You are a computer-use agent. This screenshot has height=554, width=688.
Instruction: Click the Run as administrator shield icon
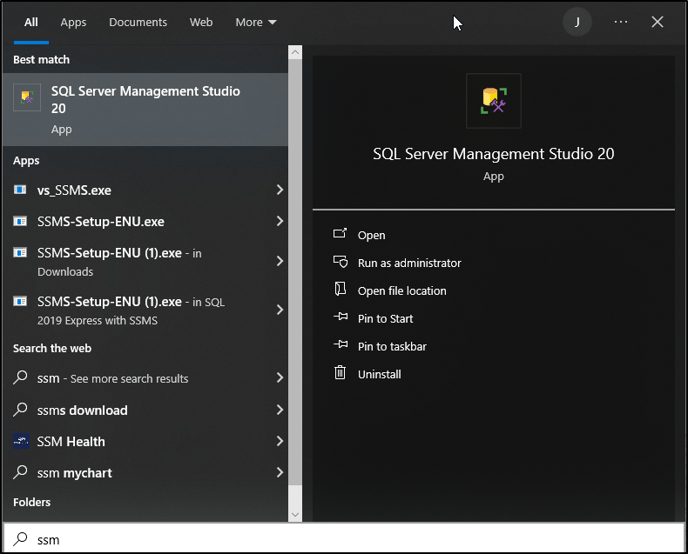point(340,262)
